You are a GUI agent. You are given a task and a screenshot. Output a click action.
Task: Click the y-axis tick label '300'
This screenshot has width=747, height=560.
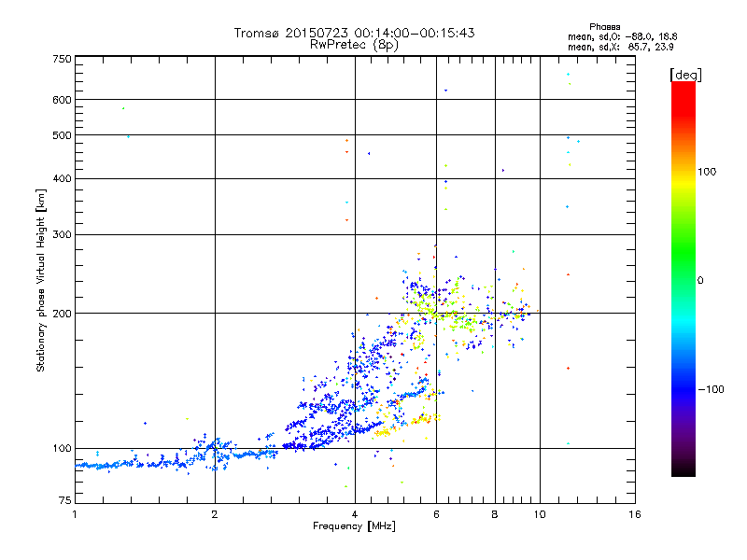point(62,235)
